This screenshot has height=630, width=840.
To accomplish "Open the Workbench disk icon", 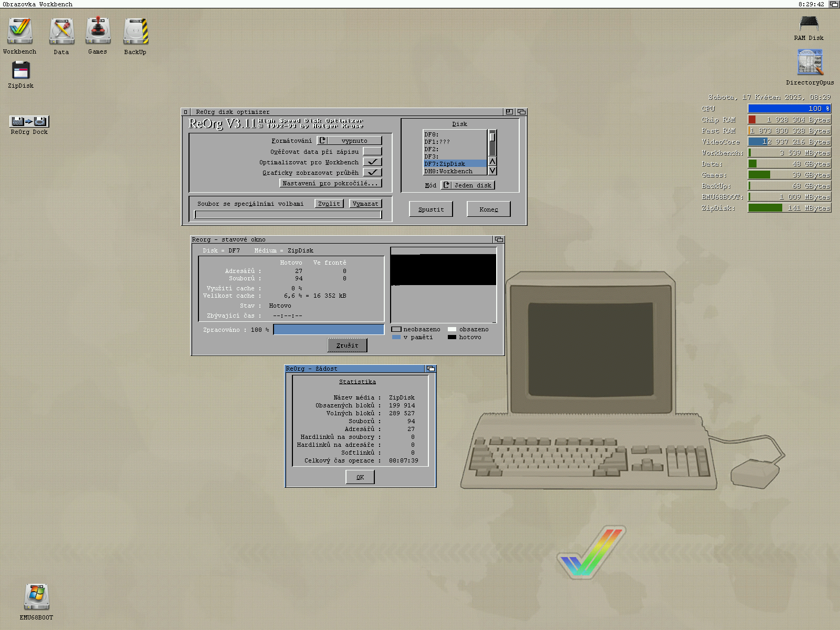I will coord(20,31).
